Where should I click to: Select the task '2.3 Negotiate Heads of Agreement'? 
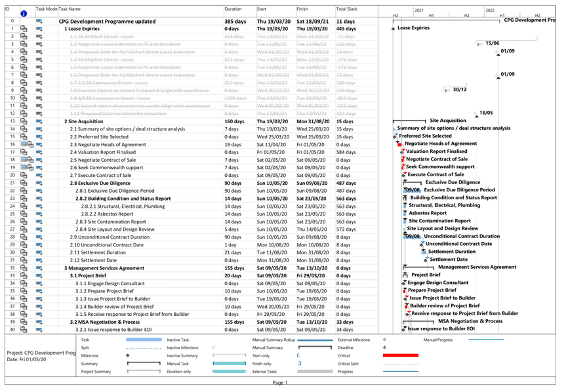point(108,144)
